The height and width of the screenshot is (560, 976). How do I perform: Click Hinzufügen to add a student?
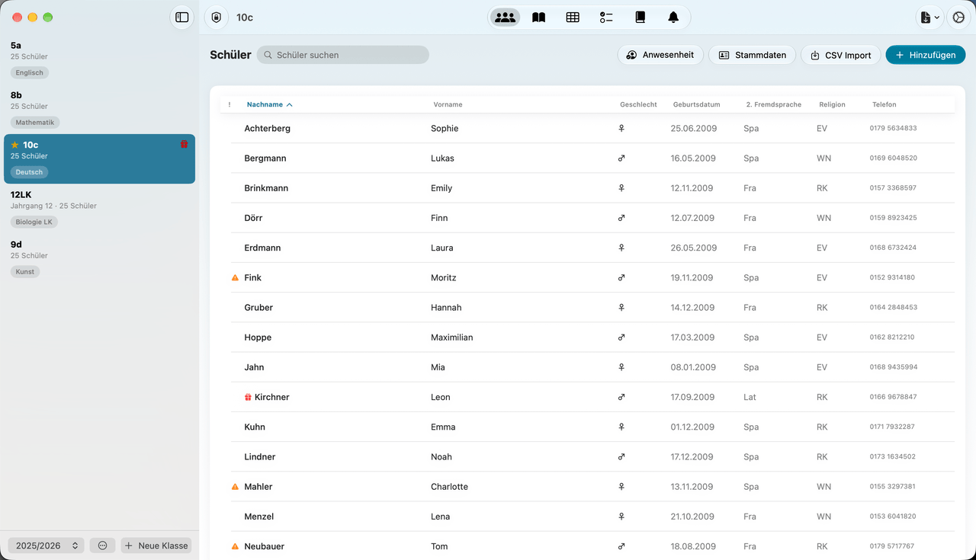[926, 55]
